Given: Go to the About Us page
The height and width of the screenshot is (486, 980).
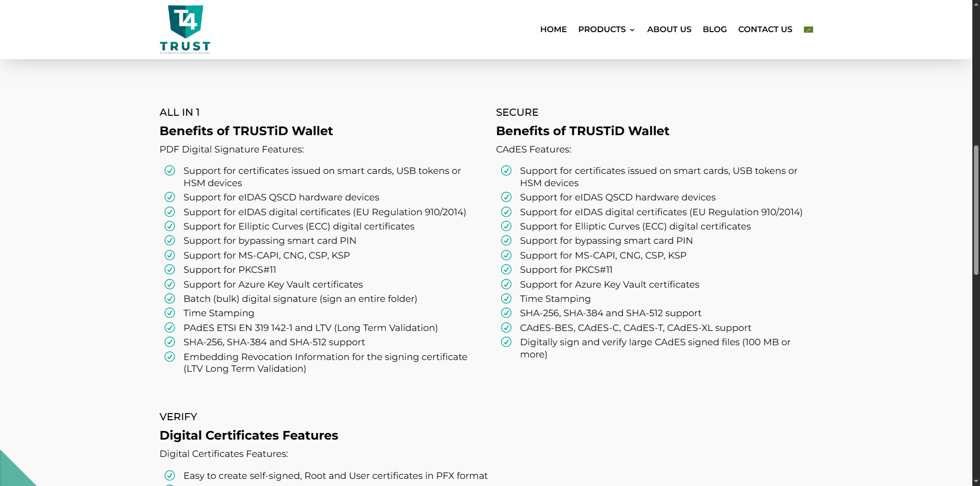Looking at the screenshot, I should pos(669,30).
